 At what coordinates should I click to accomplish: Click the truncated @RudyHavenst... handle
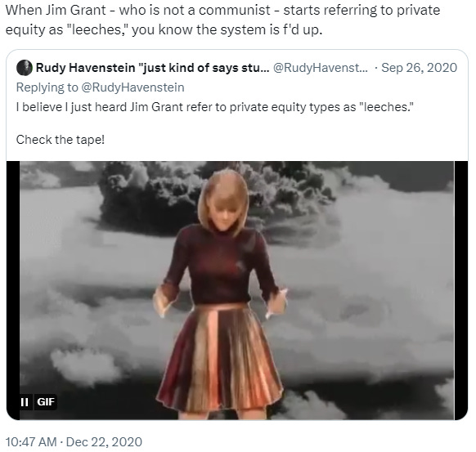click(321, 68)
